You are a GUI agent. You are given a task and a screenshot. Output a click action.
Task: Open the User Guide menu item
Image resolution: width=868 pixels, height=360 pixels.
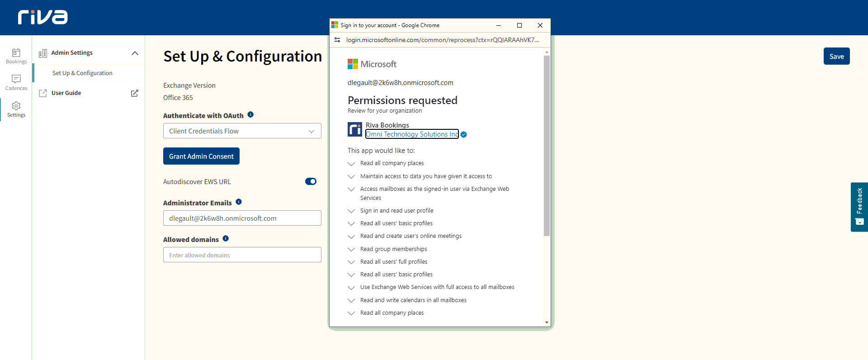coord(66,93)
